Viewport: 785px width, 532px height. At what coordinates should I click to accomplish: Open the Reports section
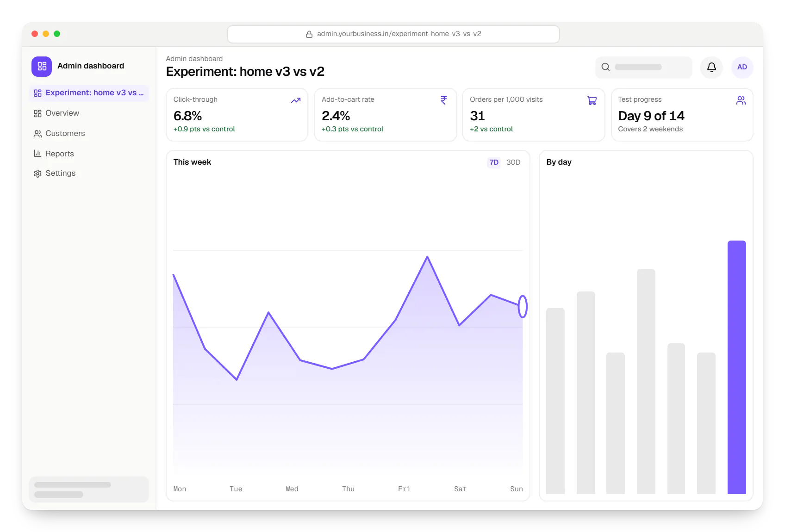[x=89, y=154]
